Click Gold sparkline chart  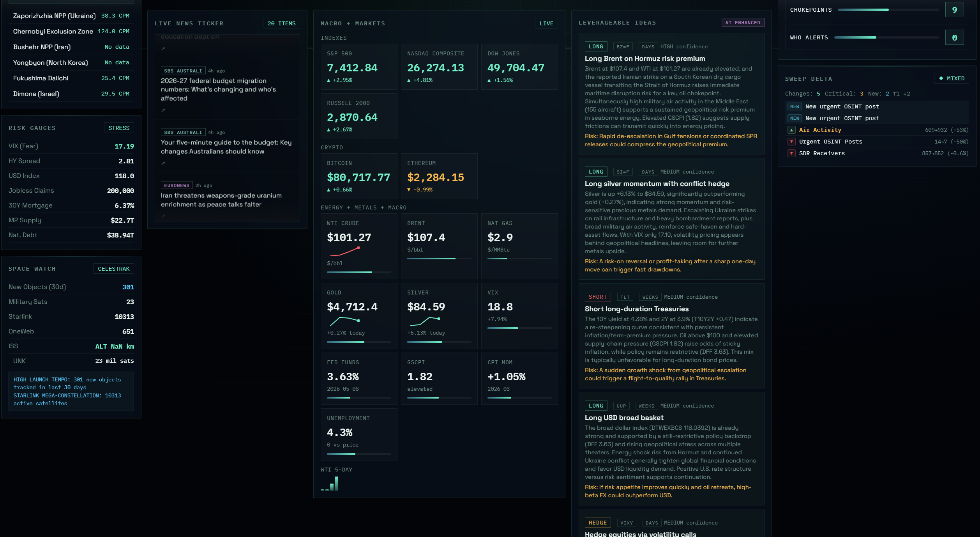344,321
